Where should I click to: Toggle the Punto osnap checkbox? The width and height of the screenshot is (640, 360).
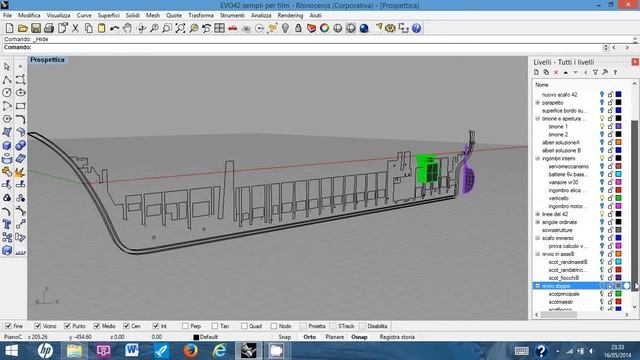(x=67, y=326)
